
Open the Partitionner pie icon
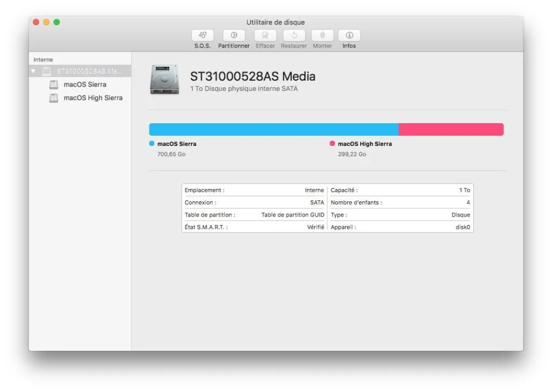(234, 35)
